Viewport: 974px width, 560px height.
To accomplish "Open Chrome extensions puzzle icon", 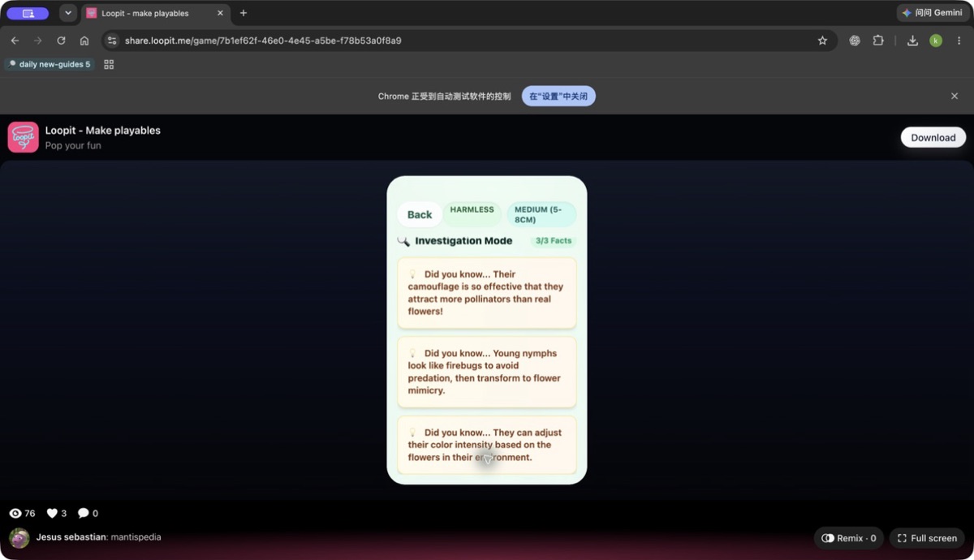I will coord(878,41).
